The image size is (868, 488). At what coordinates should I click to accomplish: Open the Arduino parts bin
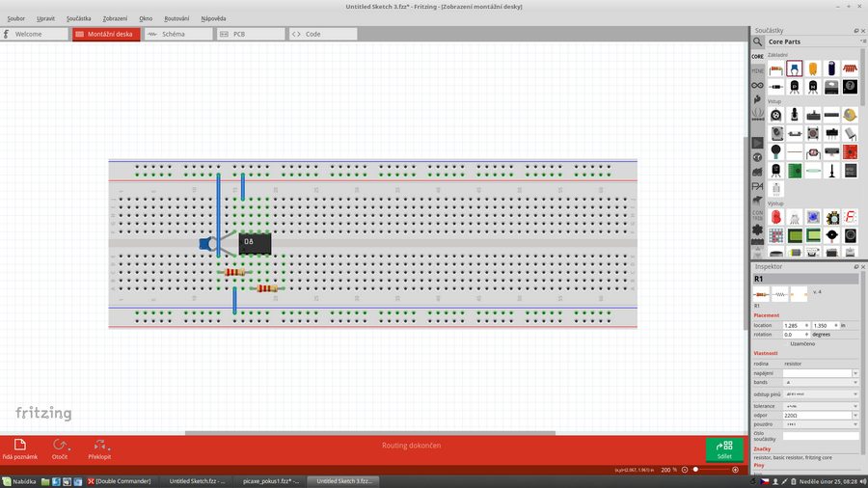tap(757, 85)
